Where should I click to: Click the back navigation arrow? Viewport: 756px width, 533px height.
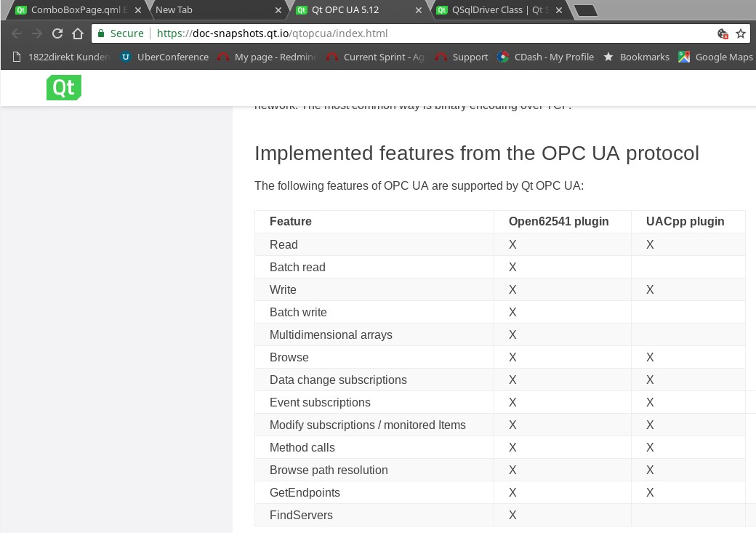pyautogui.click(x=17, y=33)
